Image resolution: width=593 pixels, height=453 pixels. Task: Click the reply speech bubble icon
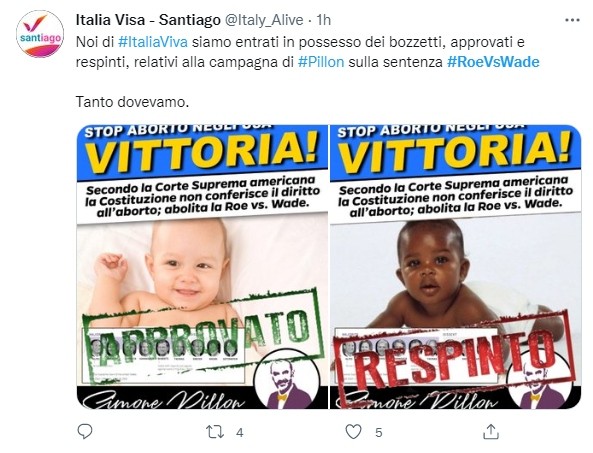pos(85,431)
